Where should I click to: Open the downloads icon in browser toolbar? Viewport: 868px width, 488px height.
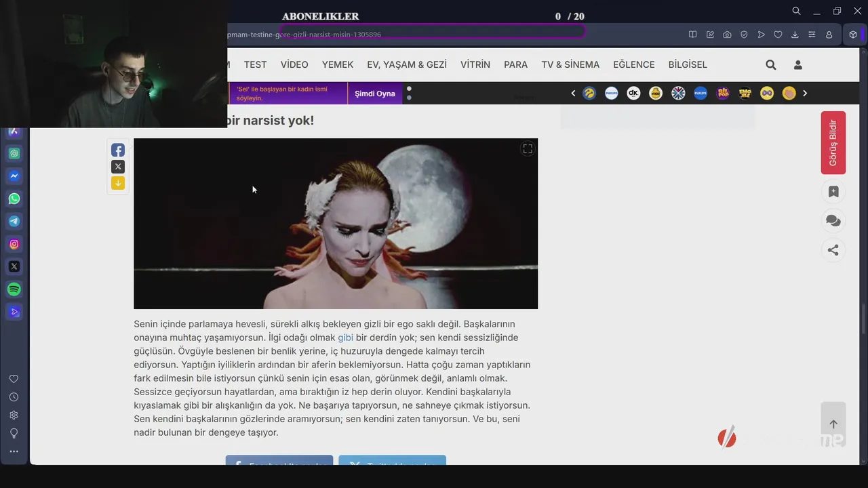tap(795, 35)
